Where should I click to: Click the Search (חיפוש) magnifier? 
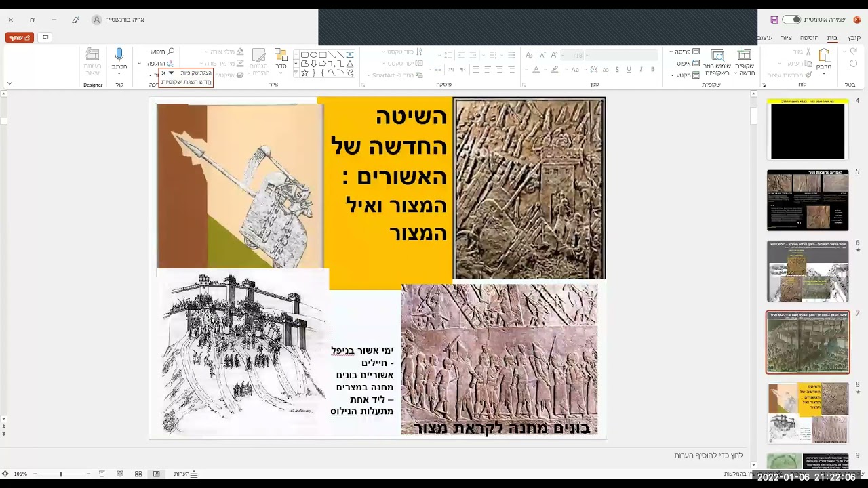tap(171, 52)
